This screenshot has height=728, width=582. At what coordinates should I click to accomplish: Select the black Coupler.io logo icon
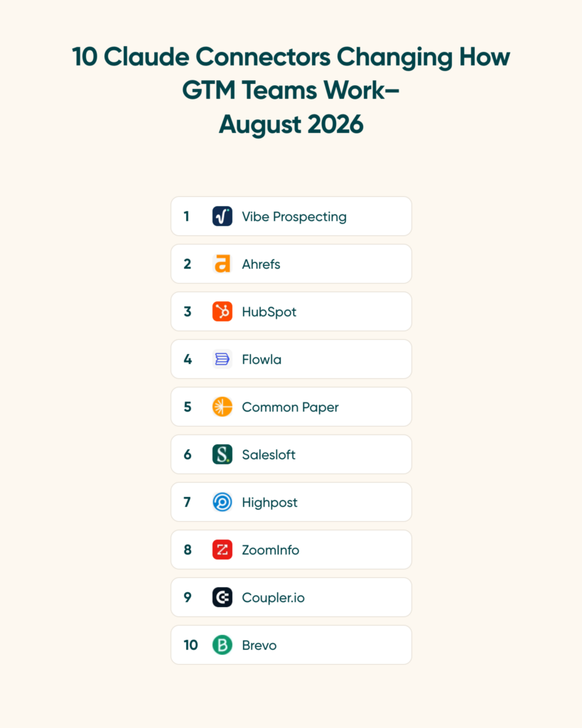pos(222,597)
